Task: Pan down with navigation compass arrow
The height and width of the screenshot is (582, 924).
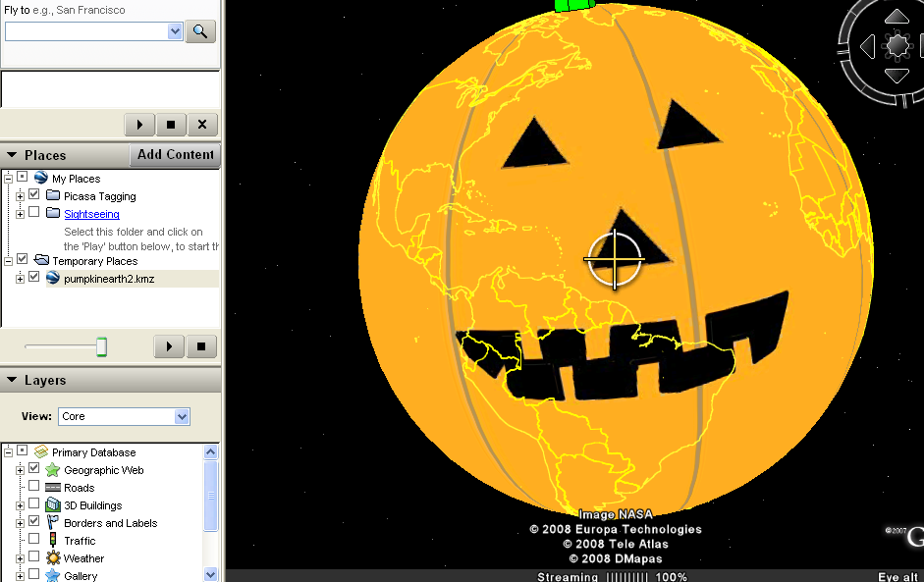Action: [897, 76]
